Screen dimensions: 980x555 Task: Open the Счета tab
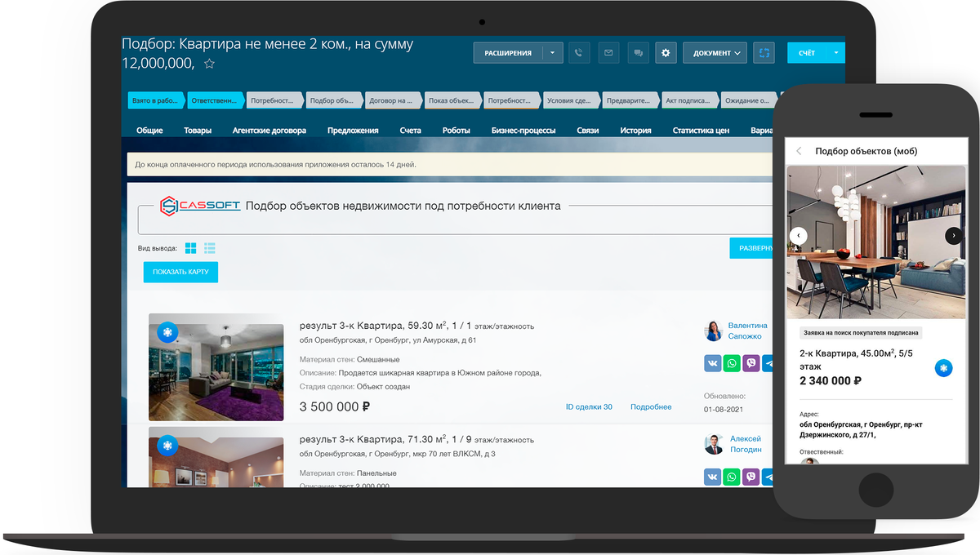pos(411,131)
